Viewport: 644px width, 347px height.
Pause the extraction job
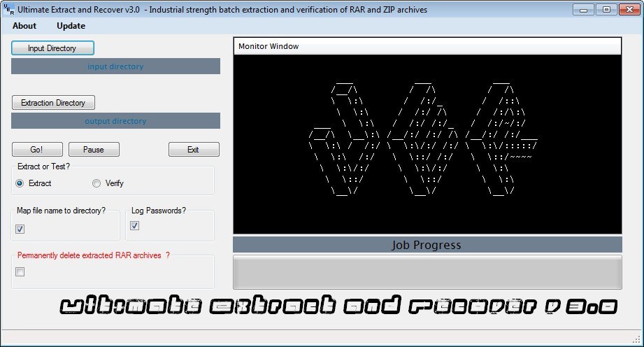(94, 150)
